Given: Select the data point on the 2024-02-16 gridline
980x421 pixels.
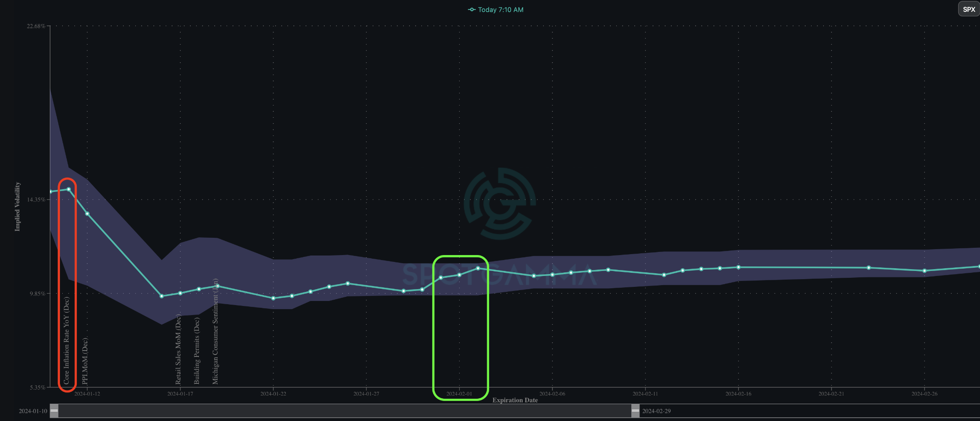Looking at the screenshot, I should [738, 267].
